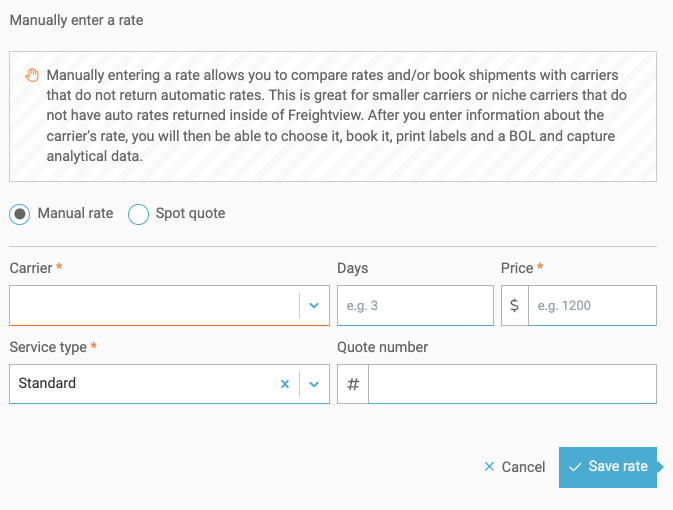Select the Spot quote radio button

(138, 214)
